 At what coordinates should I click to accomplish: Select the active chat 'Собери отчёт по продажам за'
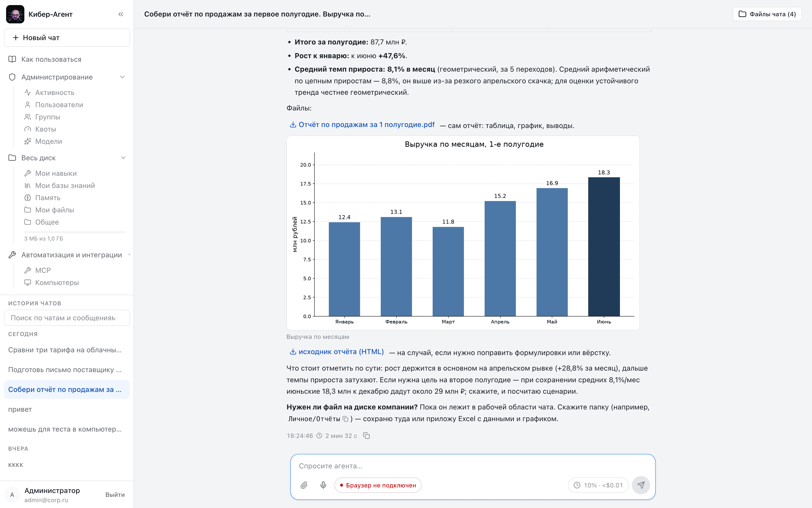(67, 389)
